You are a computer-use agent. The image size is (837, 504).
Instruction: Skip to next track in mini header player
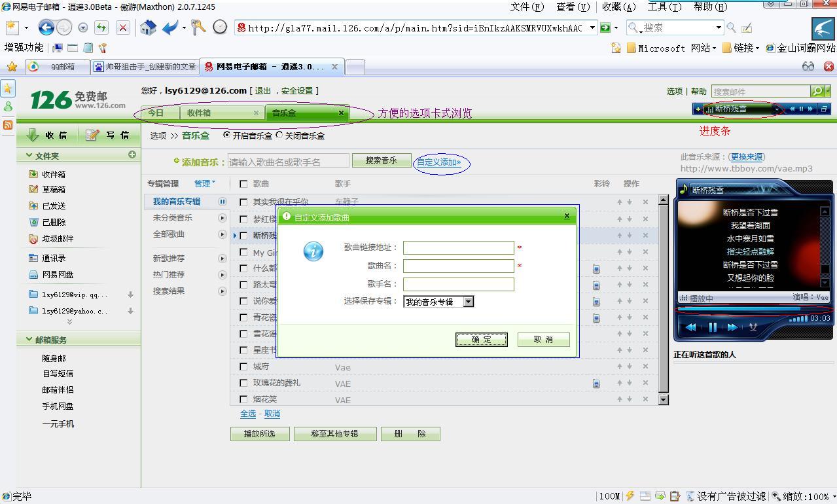tap(810, 109)
